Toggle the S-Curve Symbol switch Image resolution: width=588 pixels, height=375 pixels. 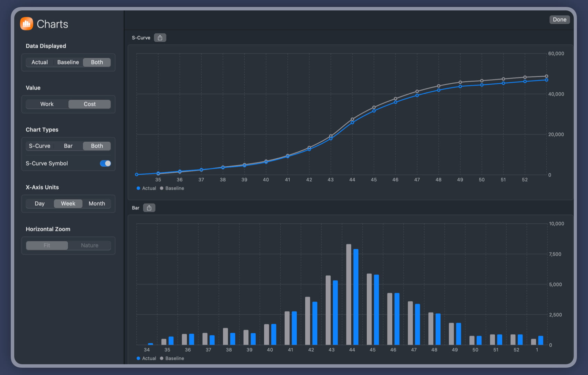click(105, 164)
